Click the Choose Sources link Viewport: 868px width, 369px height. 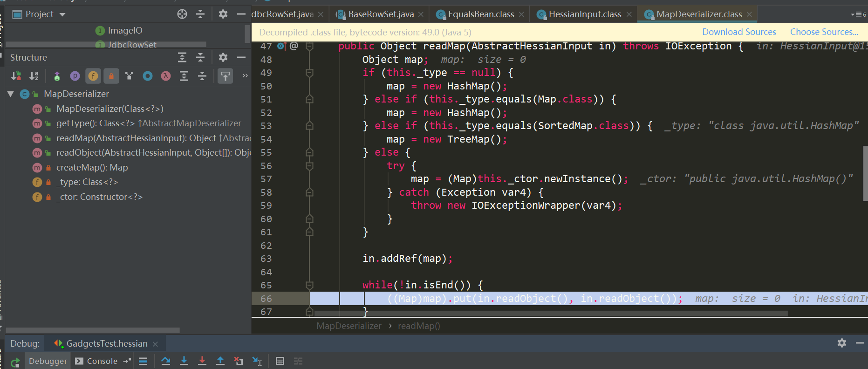(x=824, y=32)
